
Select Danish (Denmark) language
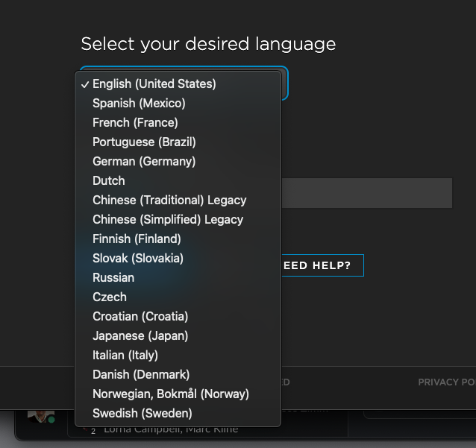pyautogui.click(x=141, y=374)
